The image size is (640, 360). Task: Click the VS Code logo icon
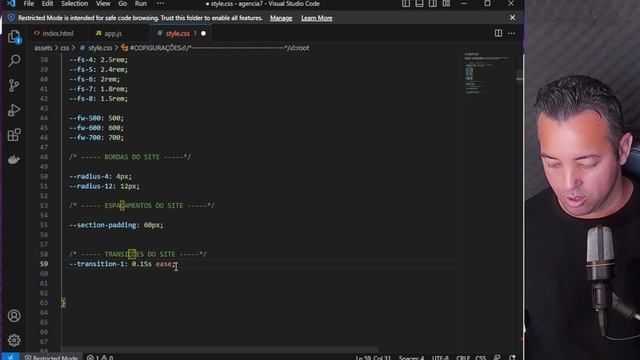11,4
